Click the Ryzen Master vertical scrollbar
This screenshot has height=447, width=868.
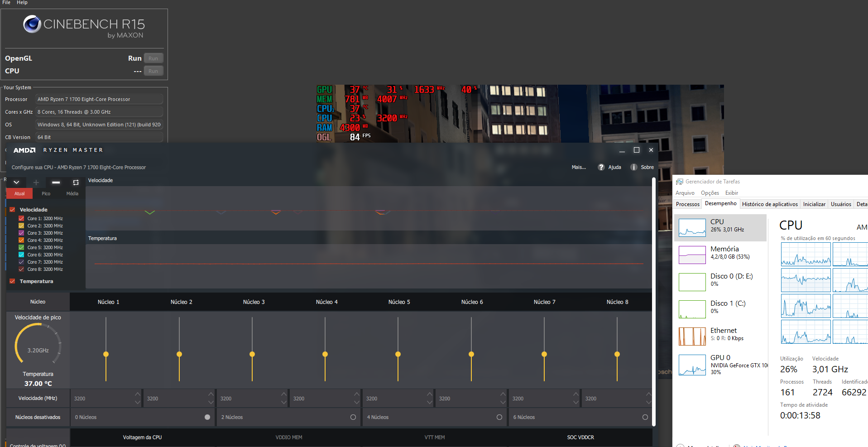(x=654, y=301)
